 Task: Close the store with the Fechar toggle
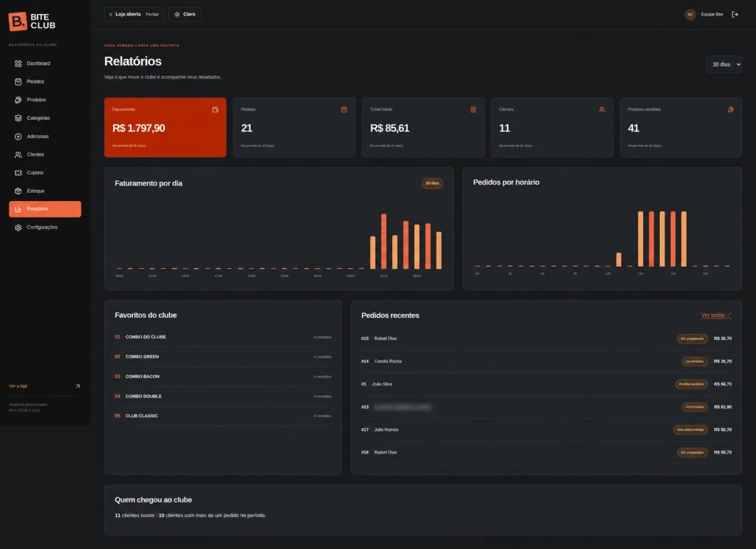click(x=152, y=15)
